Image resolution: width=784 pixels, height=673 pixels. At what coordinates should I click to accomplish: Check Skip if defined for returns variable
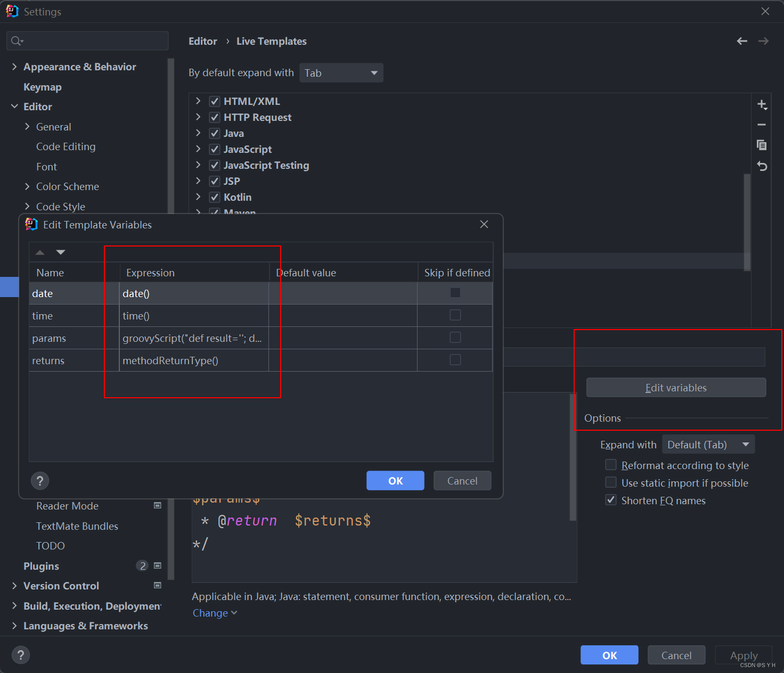click(455, 360)
